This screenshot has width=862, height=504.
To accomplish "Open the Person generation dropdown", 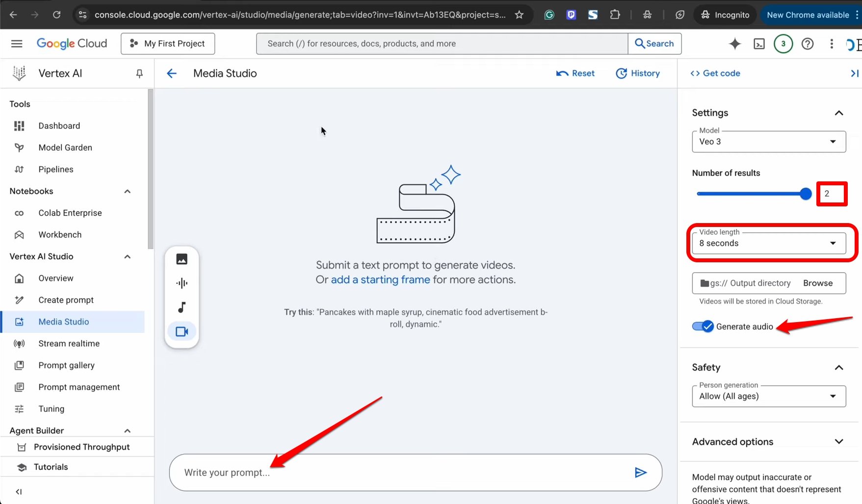I will point(769,396).
